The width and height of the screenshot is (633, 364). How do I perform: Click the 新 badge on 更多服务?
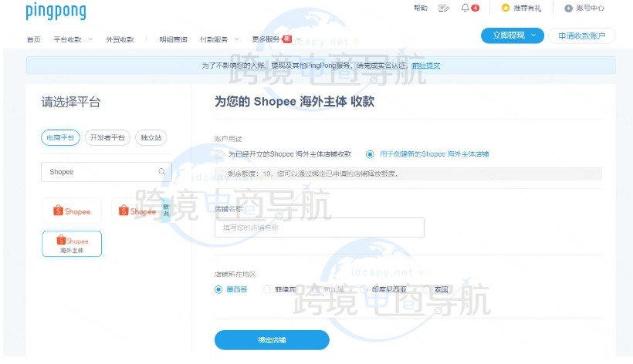click(x=286, y=39)
